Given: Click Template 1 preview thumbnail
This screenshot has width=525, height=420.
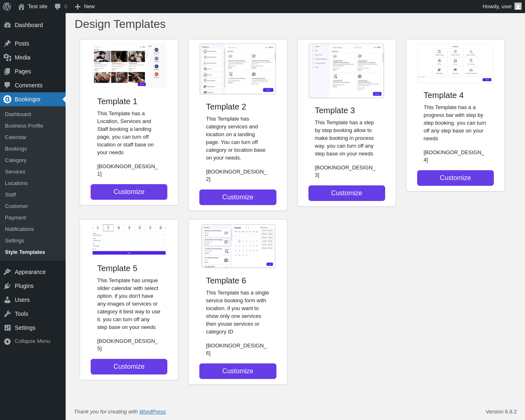Looking at the screenshot, I should [x=129, y=66].
